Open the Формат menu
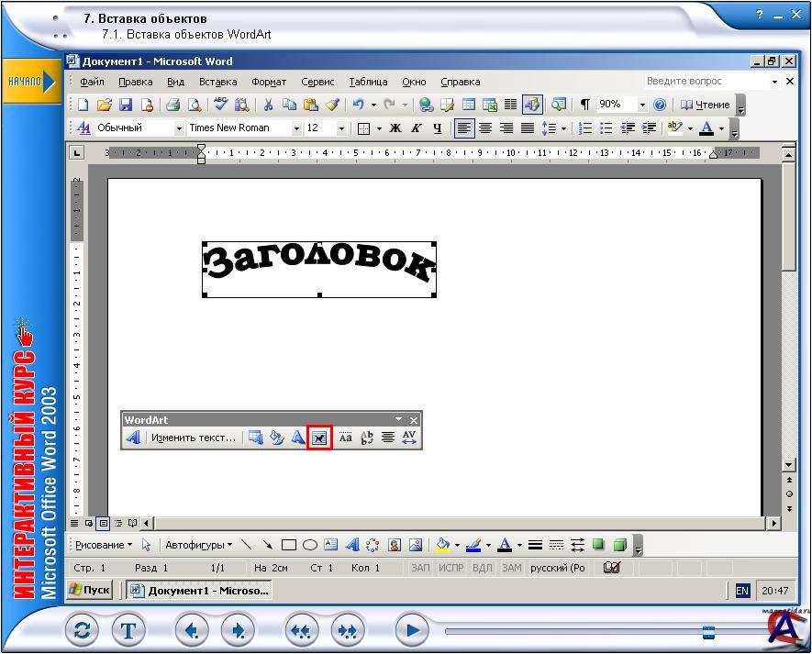Viewport: 812px width, 654px height. tap(269, 82)
